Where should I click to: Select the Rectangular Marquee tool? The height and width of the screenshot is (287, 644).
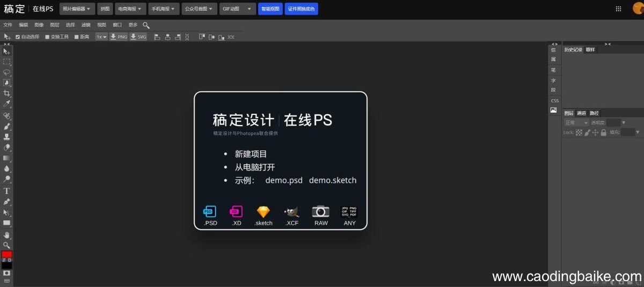coord(7,62)
